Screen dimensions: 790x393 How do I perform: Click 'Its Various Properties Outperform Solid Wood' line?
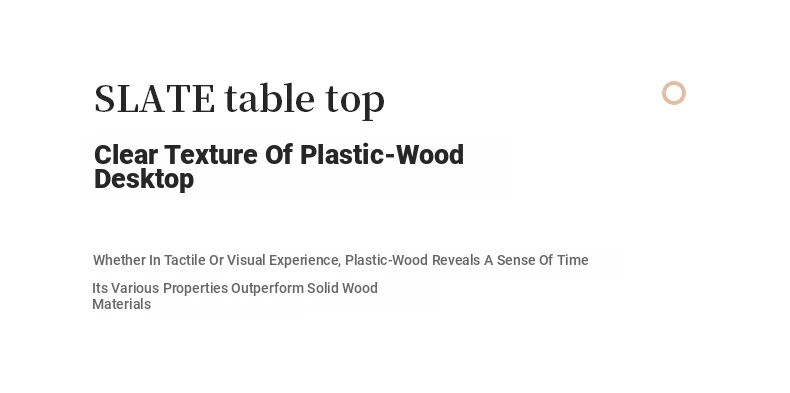tap(235, 288)
